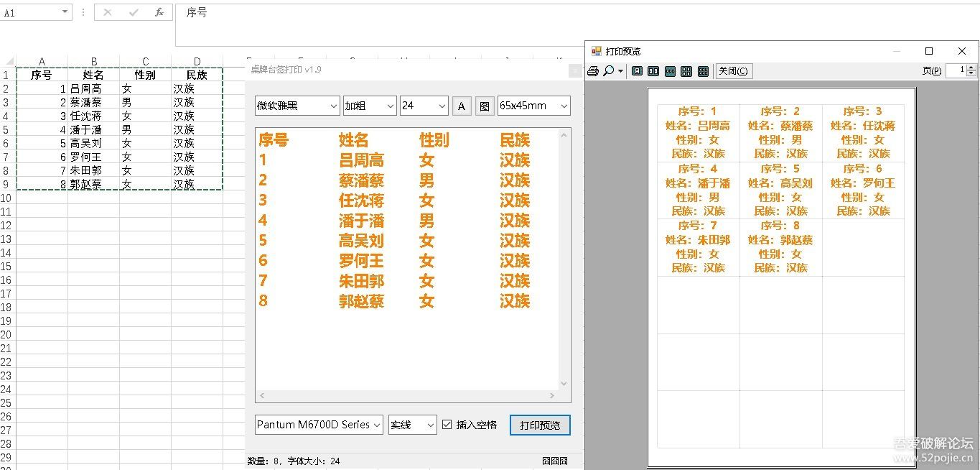Select the zoom magnifier in print preview
Viewport: 980px width, 470px height.
point(609,70)
